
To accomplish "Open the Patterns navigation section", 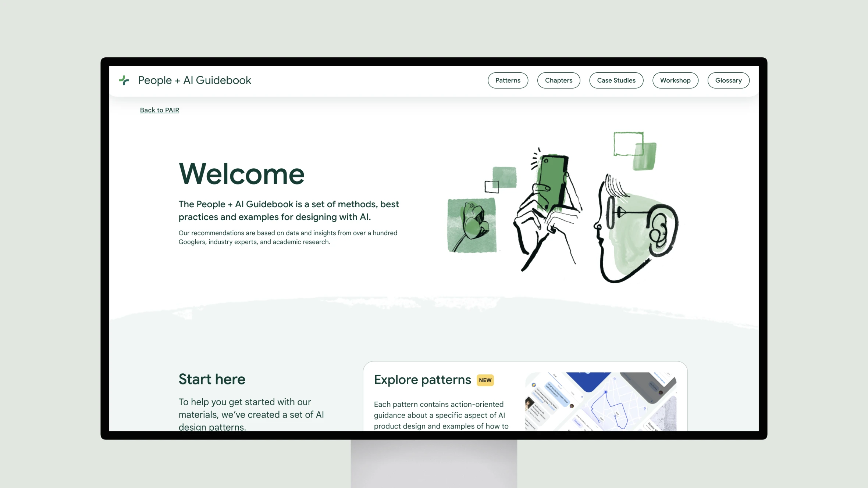I will 508,80.
